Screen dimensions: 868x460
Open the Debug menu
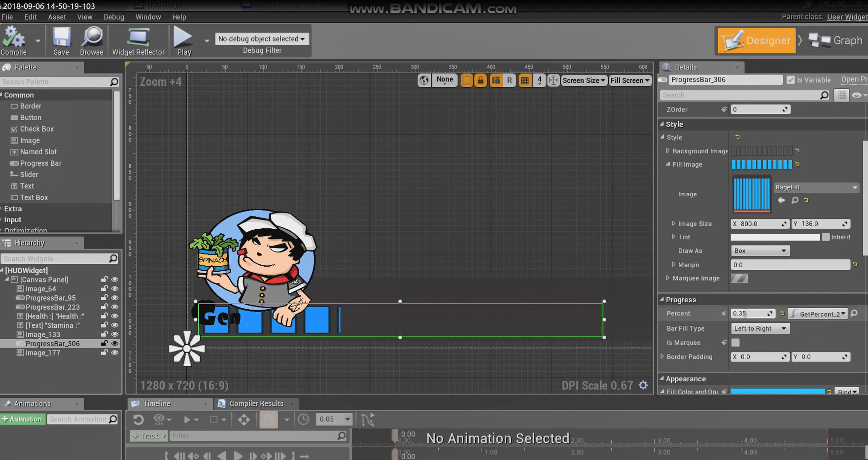[114, 17]
